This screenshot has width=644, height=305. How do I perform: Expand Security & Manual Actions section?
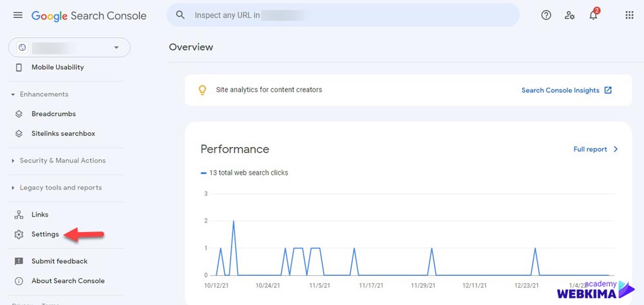tap(59, 161)
